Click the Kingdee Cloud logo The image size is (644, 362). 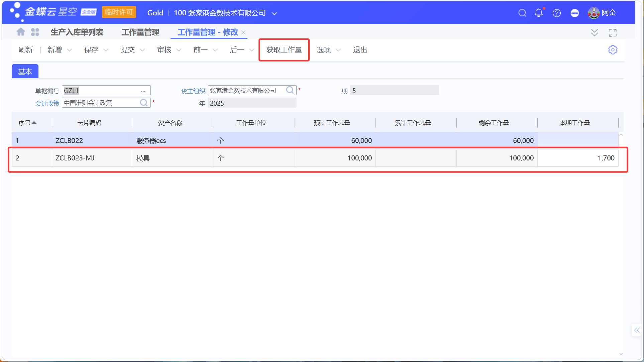coord(53,12)
